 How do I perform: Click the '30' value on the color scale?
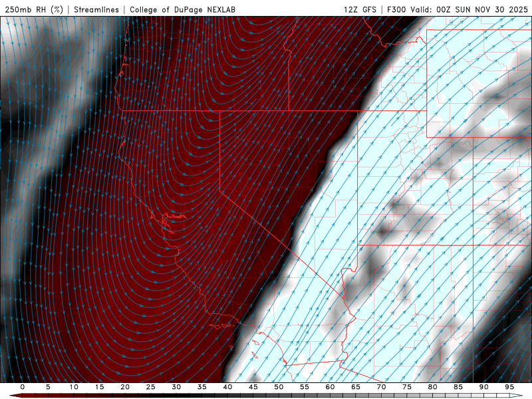176,387
